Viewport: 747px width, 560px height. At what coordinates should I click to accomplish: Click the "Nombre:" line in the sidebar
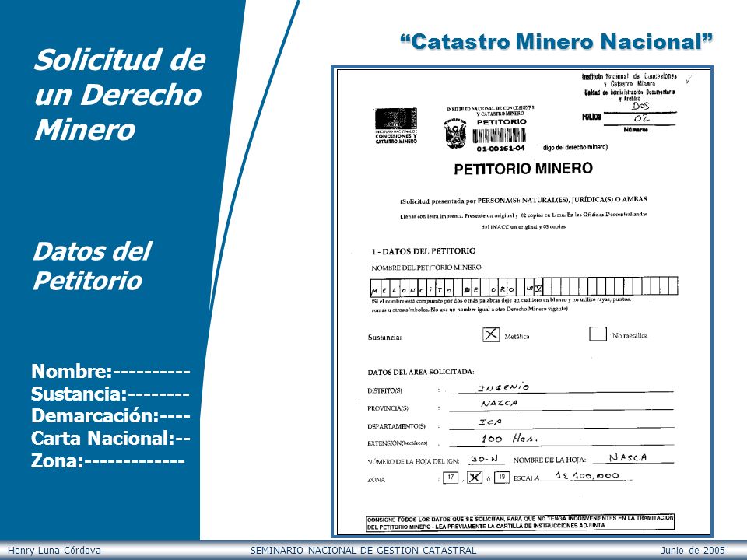tap(110, 372)
